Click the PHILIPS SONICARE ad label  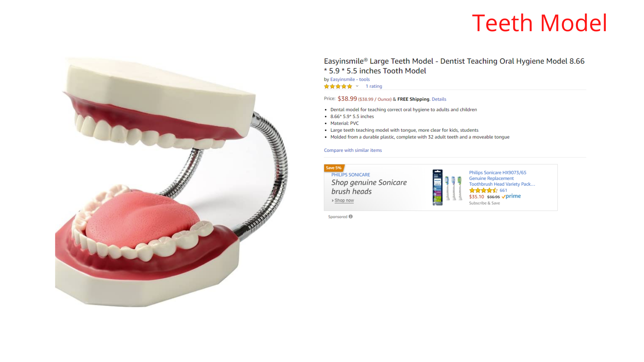(351, 175)
